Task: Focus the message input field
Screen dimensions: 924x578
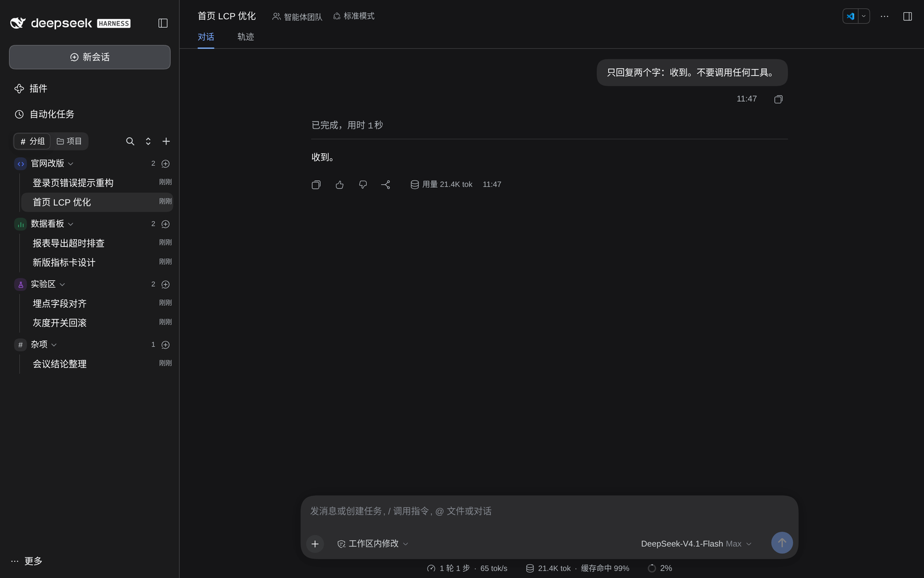Action: 549,512
